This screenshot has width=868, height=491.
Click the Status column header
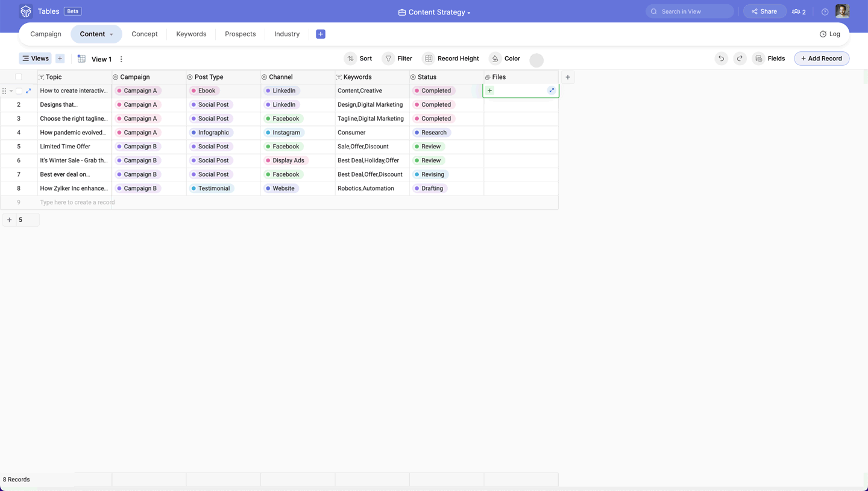(447, 77)
